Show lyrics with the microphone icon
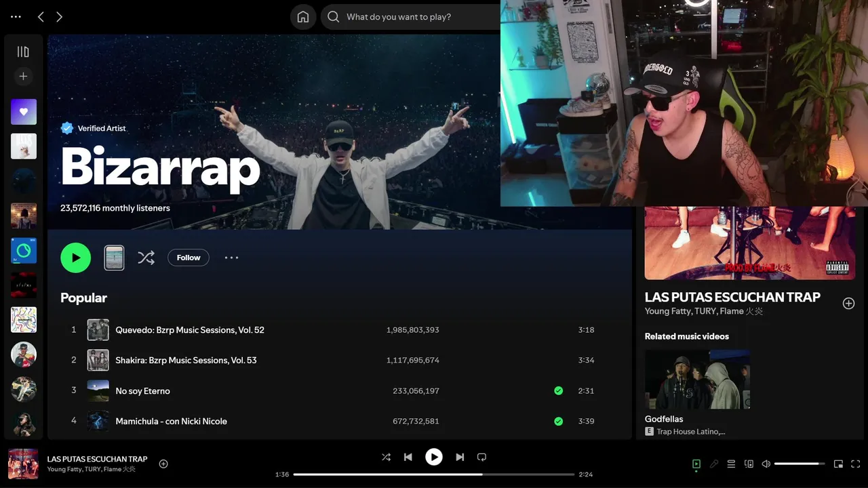This screenshot has height=488, width=868. pyautogui.click(x=714, y=464)
